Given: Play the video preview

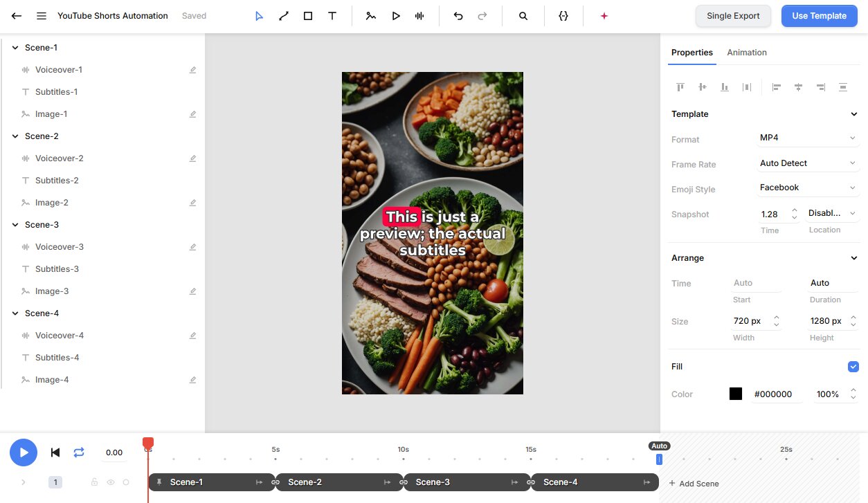Looking at the screenshot, I should (24, 452).
